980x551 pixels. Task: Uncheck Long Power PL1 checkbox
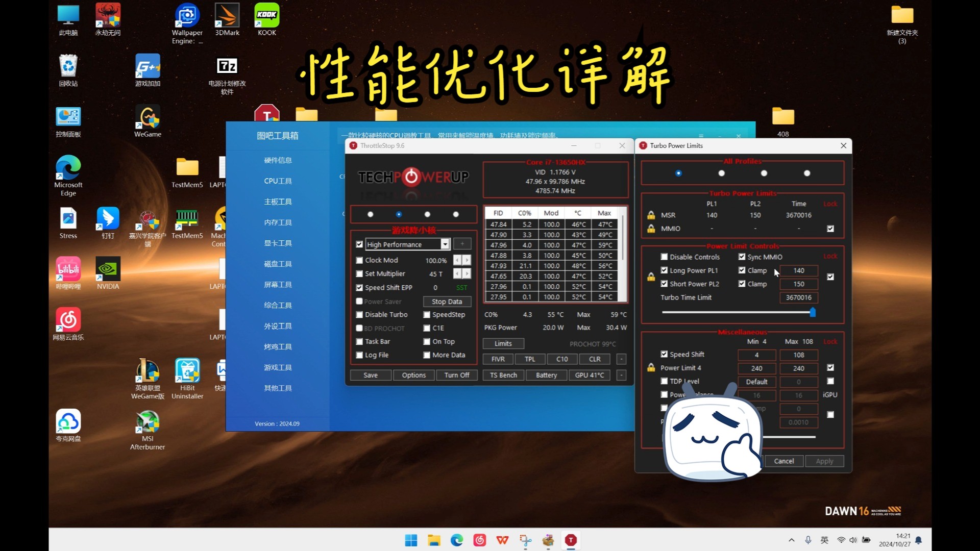[664, 270]
